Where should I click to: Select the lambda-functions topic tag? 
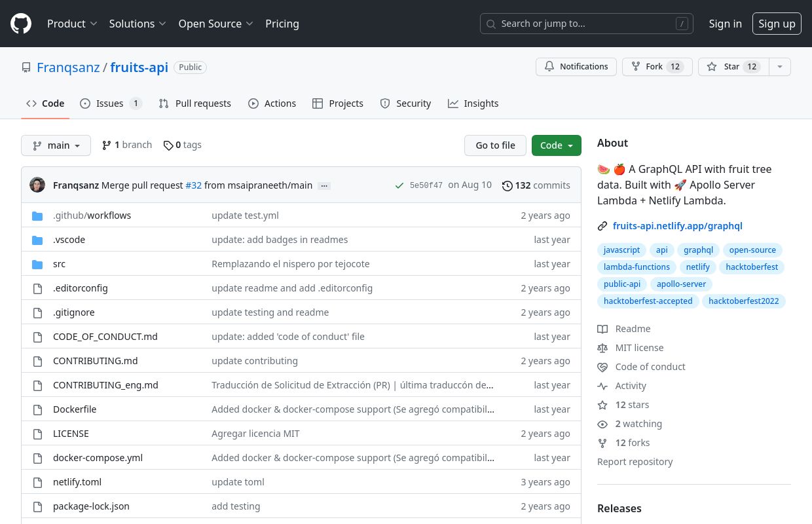tap(637, 267)
